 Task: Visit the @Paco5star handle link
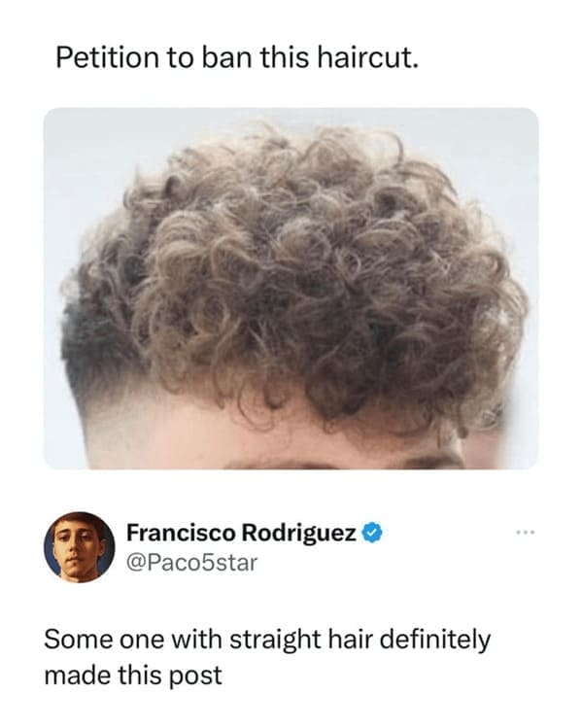(191, 563)
